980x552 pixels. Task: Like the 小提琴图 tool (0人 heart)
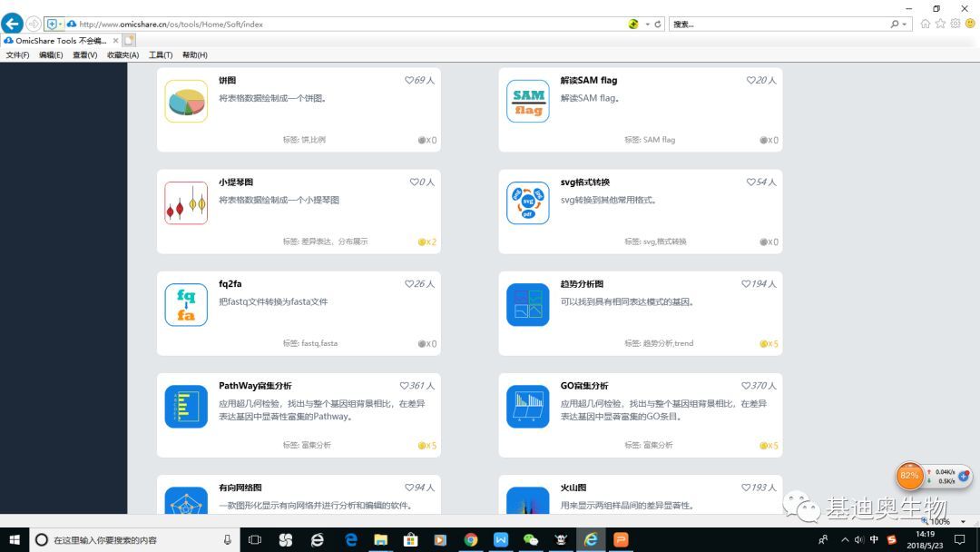coord(414,182)
